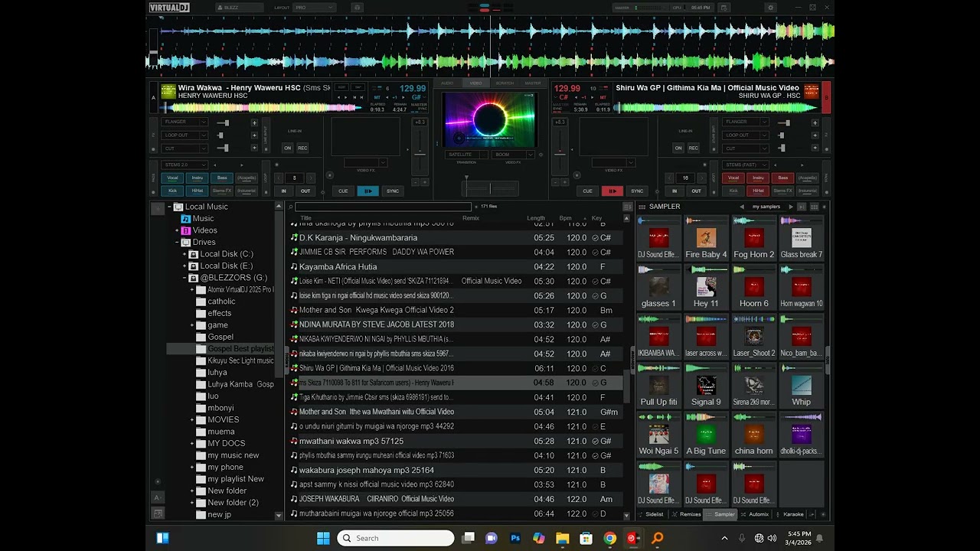Viewport: 980px width, 551px height.
Task: Toggle the Bass stem pad on left deck
Action: (x=222, y=178)
